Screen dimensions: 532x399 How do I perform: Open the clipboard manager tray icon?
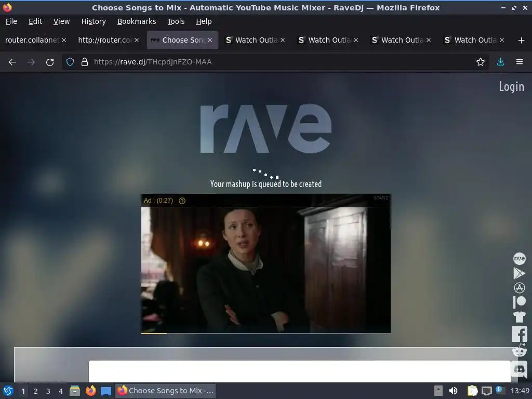472,391
